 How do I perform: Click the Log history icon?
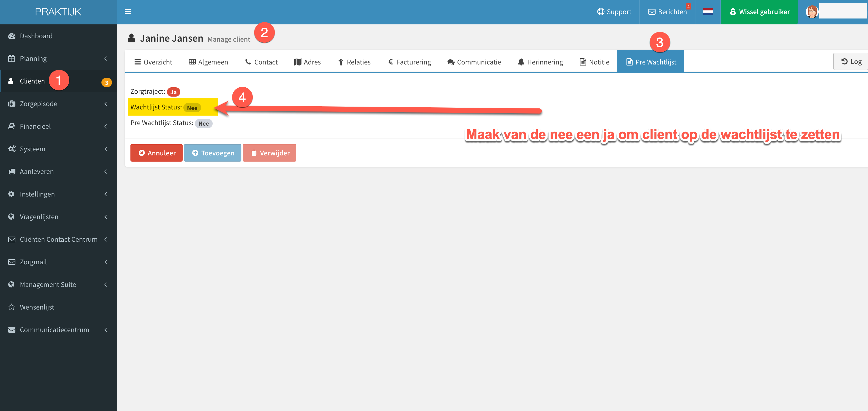(844, 62)
